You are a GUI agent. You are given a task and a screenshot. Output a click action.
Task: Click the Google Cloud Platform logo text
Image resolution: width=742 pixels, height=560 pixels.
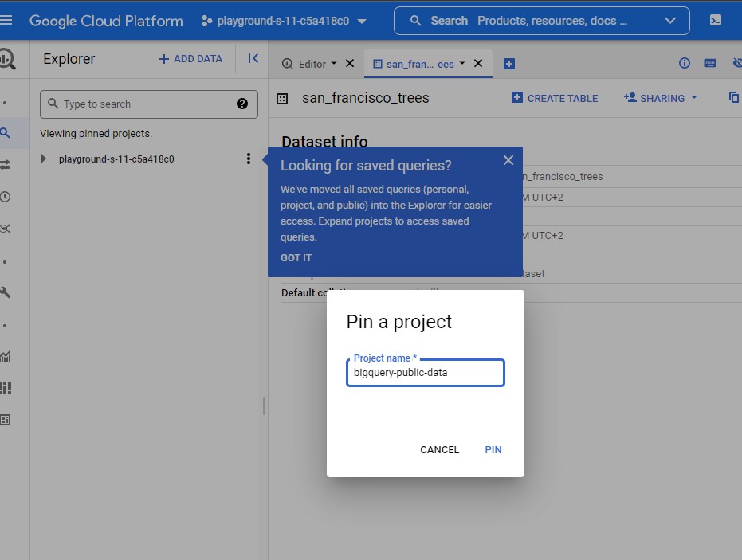pos(106,21)
